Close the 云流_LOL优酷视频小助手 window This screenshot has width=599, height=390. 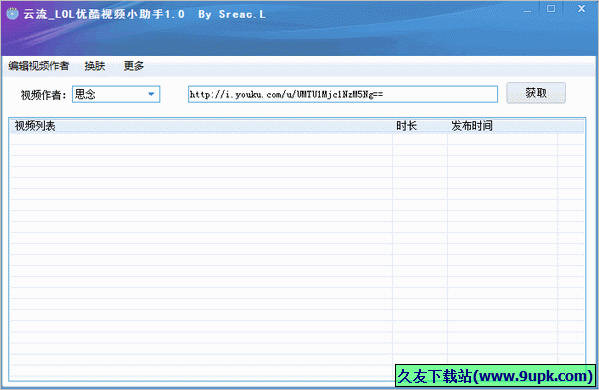click(x=581, y=8)
